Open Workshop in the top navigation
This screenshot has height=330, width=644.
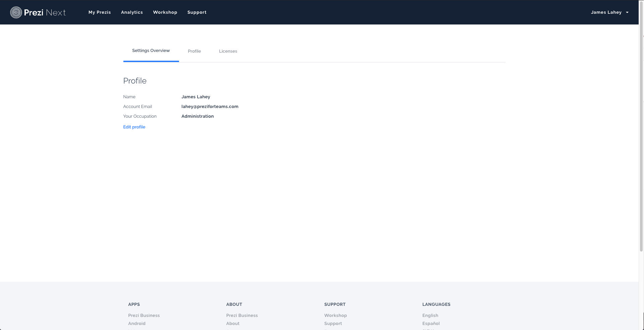tap(165, 12)
